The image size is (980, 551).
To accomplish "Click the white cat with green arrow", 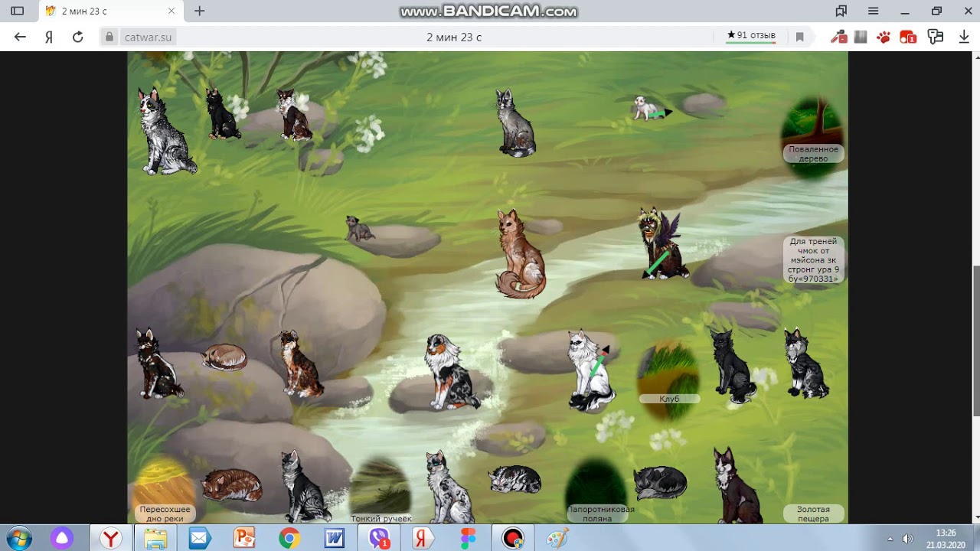I will (x=590, y=370).
